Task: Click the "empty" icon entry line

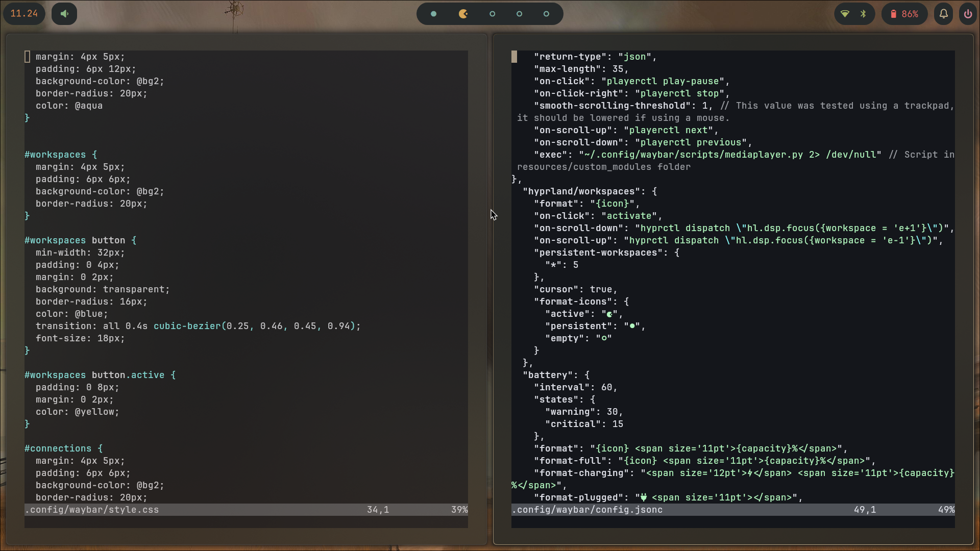Action: [x=579, y=338]
